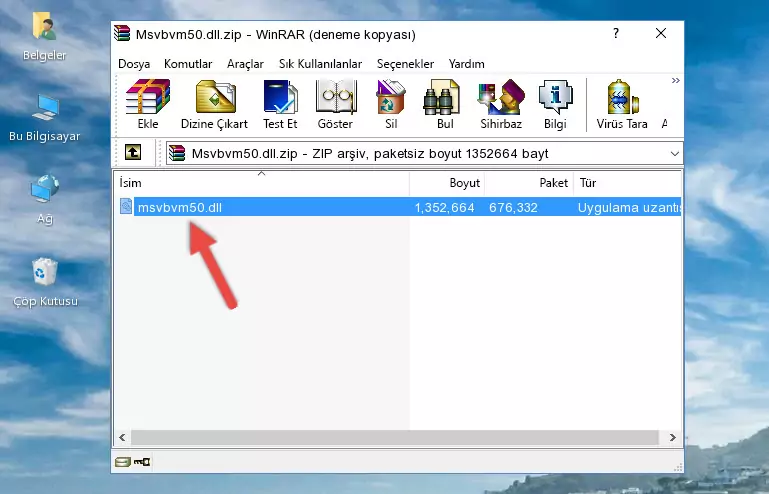Image resolution: width=769 pixels, height=494 pixels.
Task: Click the msvbvm50.dll file icon
Action: coord(126,207)
